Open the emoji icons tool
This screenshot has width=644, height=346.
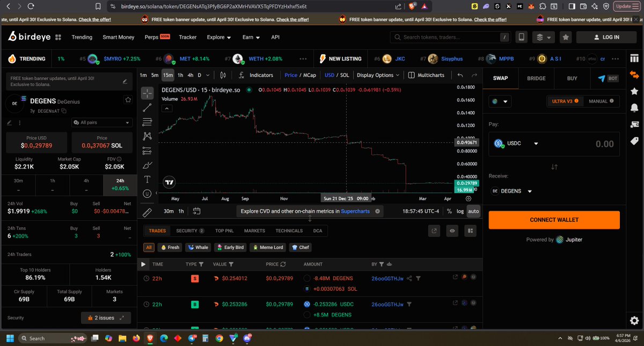[147, 193]
